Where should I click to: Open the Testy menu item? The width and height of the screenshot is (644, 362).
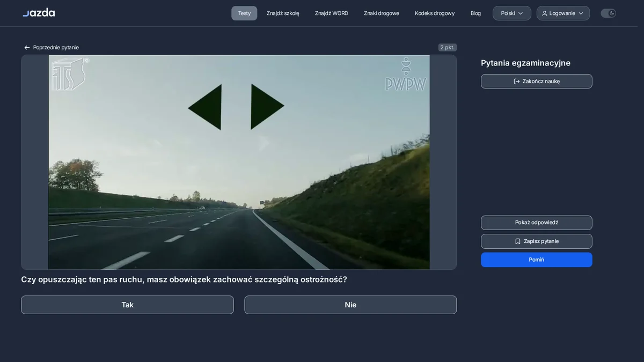(244, 13)
